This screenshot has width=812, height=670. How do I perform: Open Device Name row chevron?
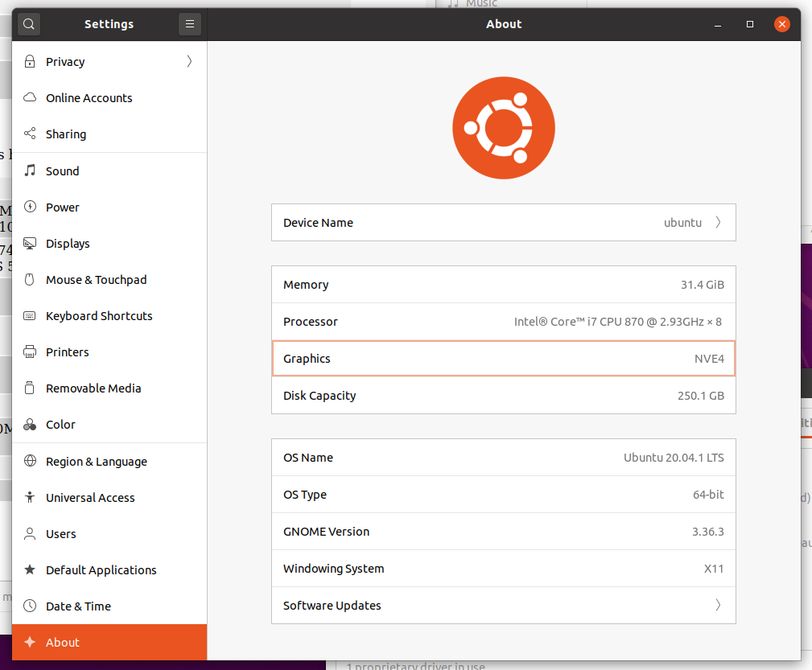click(719, 222)
